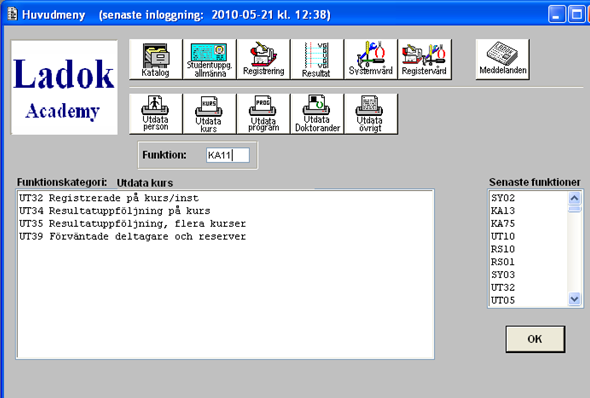The width and height of the screenshot is (590, 398).
Task: Open the Utdata program icon
Action: click(263, 114)
